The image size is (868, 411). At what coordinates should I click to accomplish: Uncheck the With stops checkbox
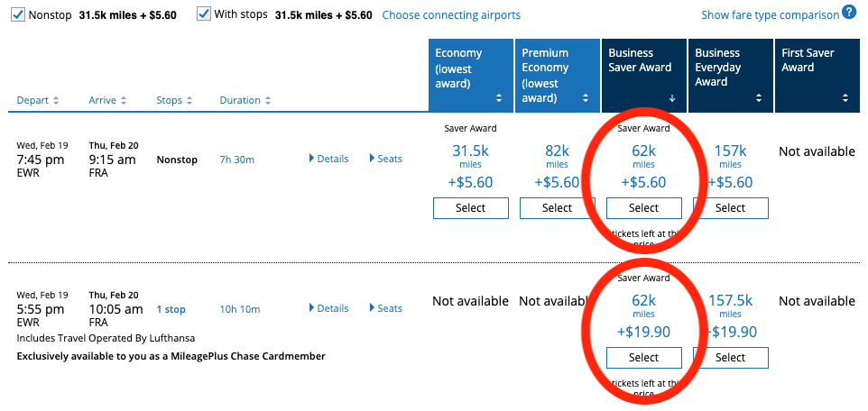coord(204,14)
